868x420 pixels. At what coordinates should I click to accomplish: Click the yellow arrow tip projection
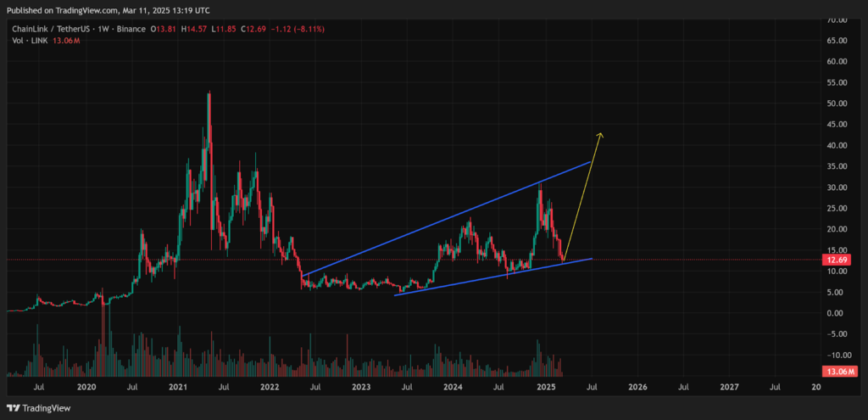click(x=600, y=134)
